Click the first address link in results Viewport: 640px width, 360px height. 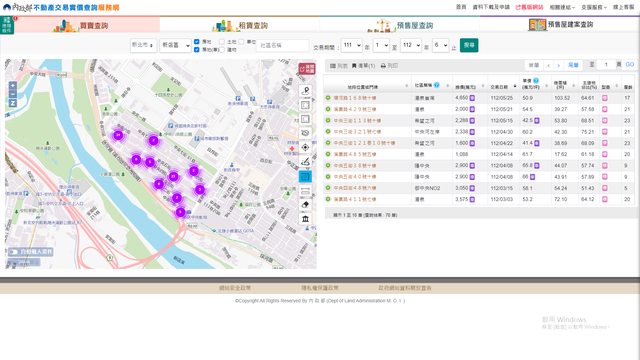(x=354, y=98)
